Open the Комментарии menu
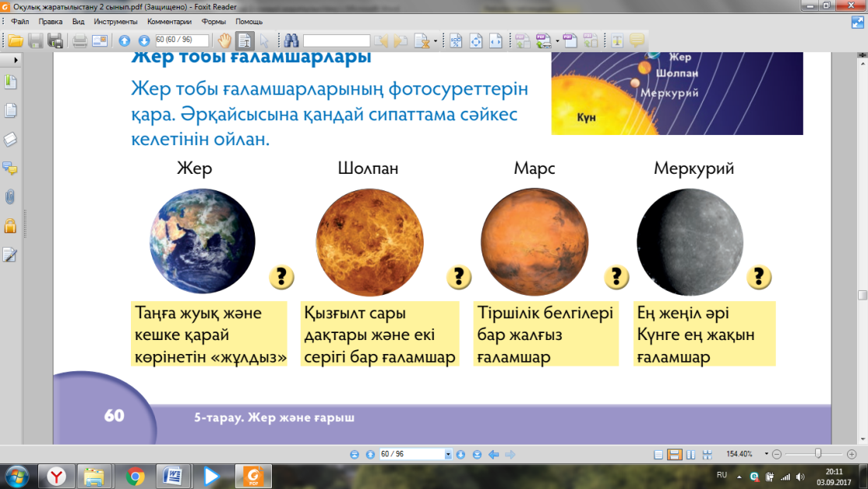The height and width of the screenshot is (489, 868). (169, 22)
